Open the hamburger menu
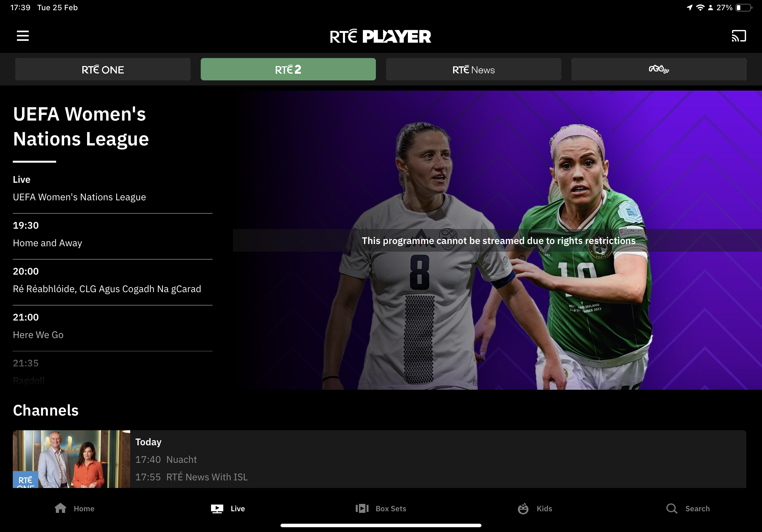Viewport: 762px width, 532px height. coord(23,36)
